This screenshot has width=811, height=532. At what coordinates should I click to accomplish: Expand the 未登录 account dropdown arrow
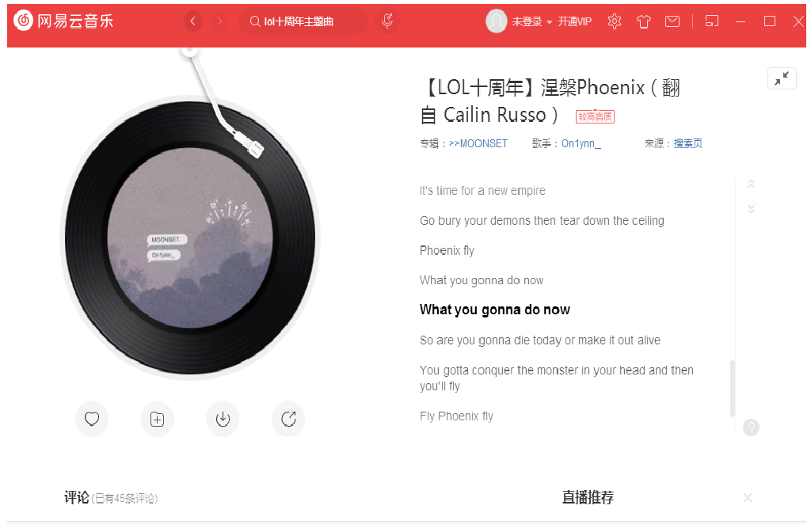[x=550, y=21]
